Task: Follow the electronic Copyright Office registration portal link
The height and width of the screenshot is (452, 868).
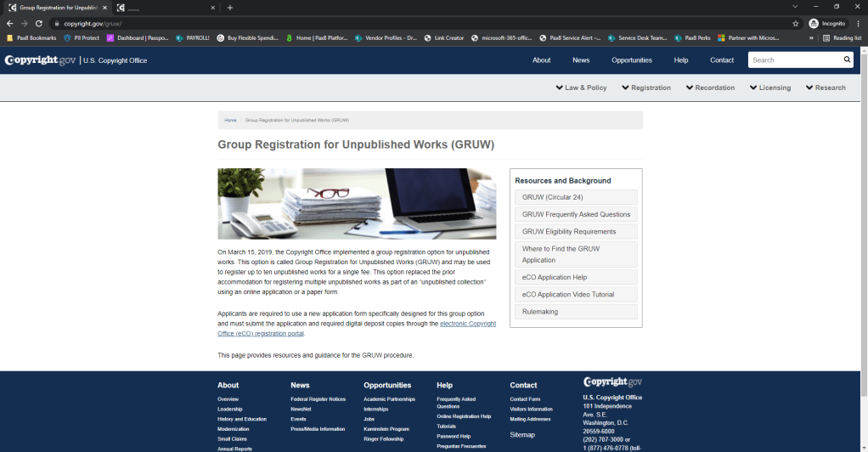Action: click(467, 324)
